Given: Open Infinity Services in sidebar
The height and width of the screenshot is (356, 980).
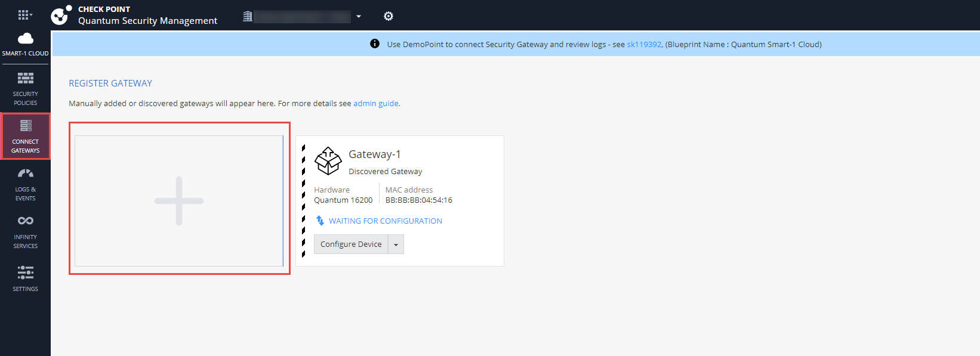Looking at the screenshot, I should click(25, 232).
